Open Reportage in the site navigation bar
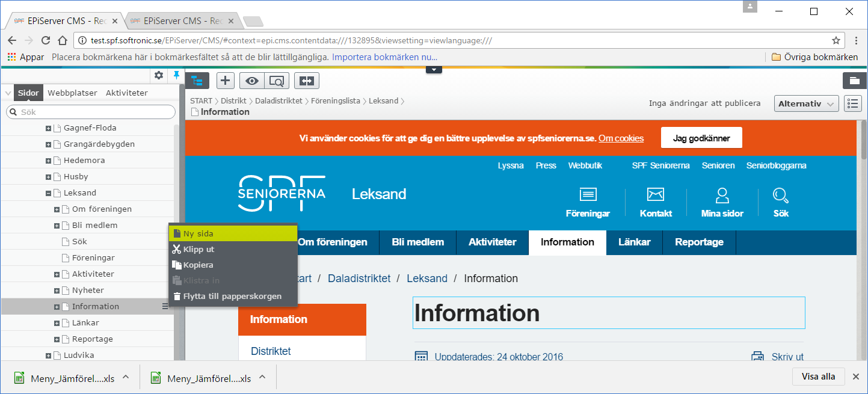868x394 pixels. pos(699,242)
